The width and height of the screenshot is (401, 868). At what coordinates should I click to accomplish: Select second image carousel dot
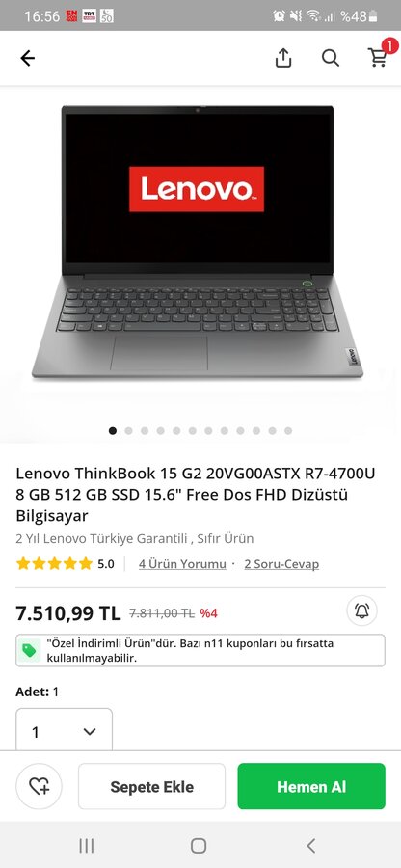tap(128, 431)
